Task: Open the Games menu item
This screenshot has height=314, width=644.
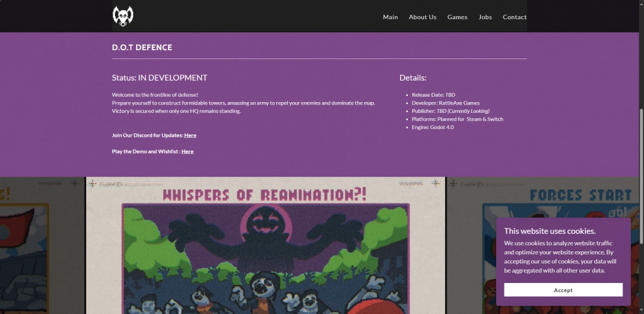Action: (x=457, y=17)
